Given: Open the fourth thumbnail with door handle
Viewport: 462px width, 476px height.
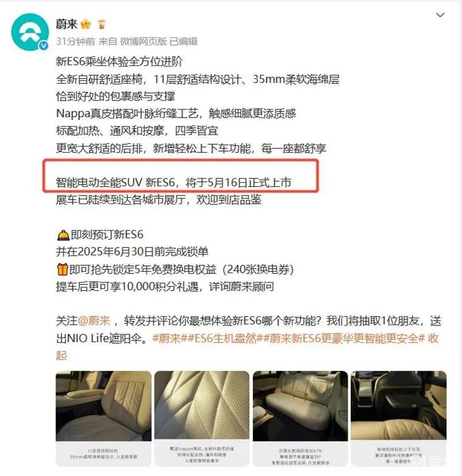Looking at the screenshot, I should [398, 418].
